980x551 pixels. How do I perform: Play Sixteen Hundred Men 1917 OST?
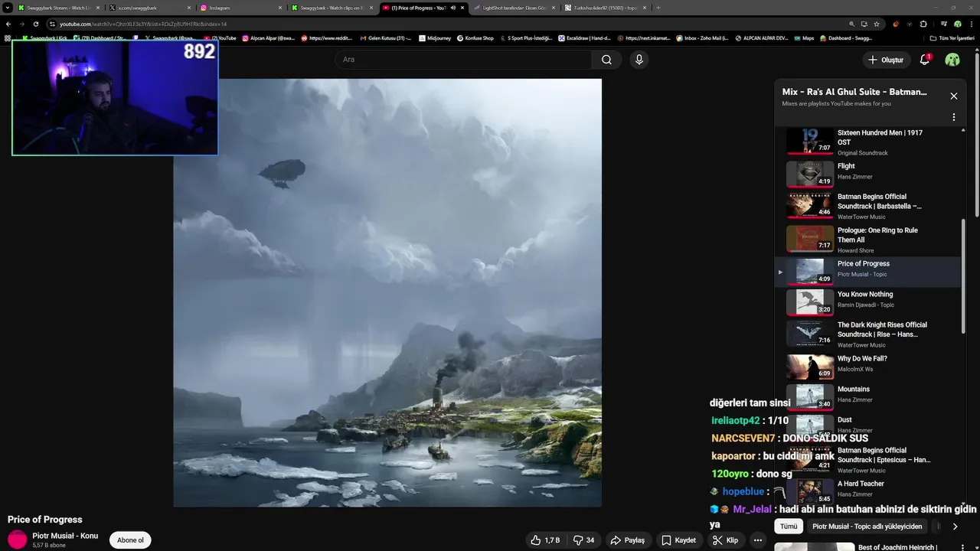867,142
